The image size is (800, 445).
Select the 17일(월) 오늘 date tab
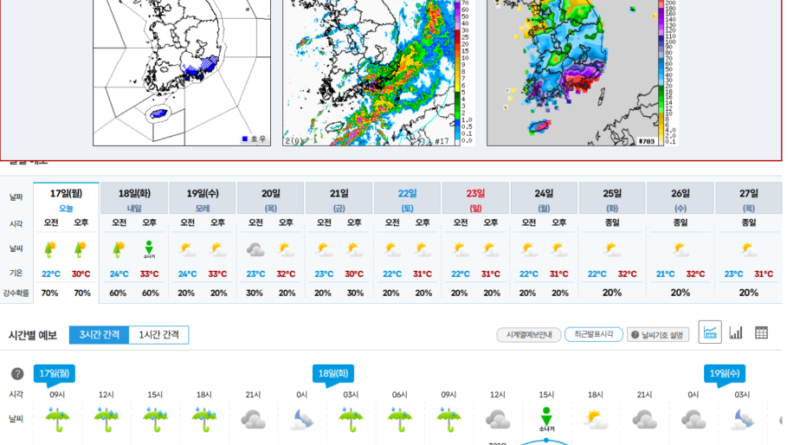point(66,200)
